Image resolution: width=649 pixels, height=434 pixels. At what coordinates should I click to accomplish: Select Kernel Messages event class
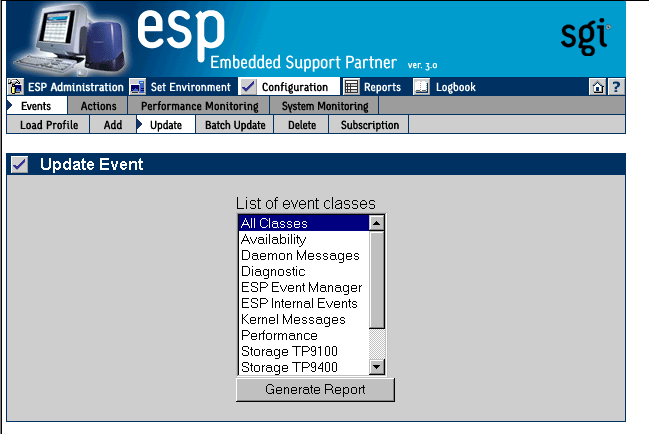(304, 319)
